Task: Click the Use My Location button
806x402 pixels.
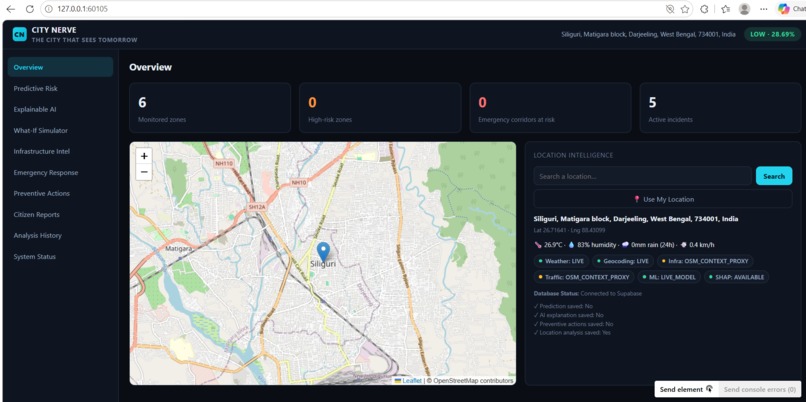Action: point(663,199)
